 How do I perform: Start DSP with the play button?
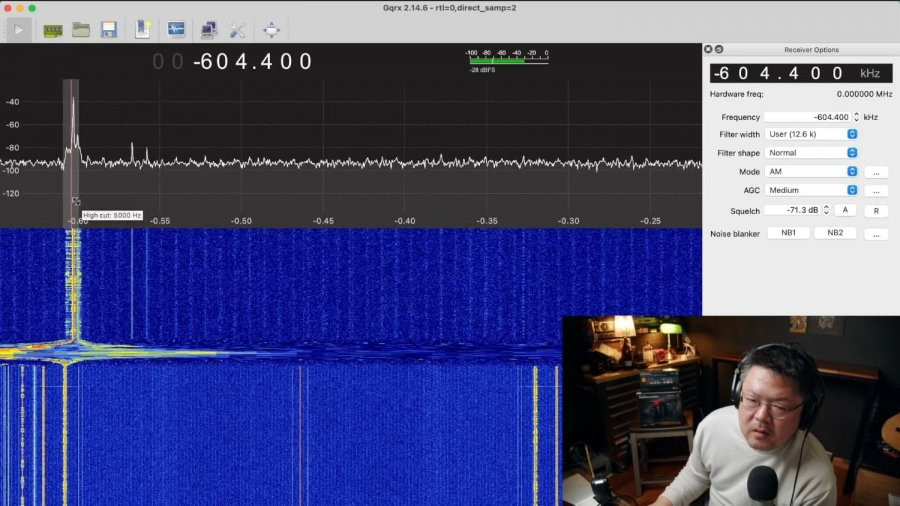[x=18, y=30]
